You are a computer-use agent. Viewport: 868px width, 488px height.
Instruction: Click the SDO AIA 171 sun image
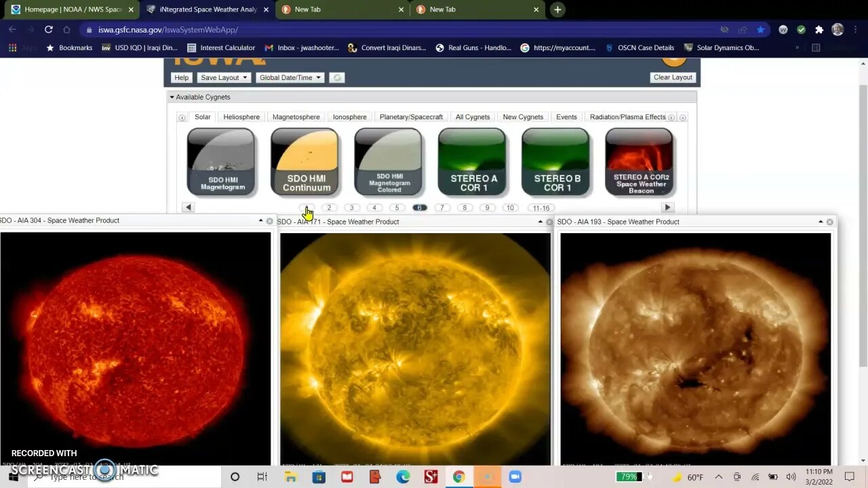pos(415,349)
